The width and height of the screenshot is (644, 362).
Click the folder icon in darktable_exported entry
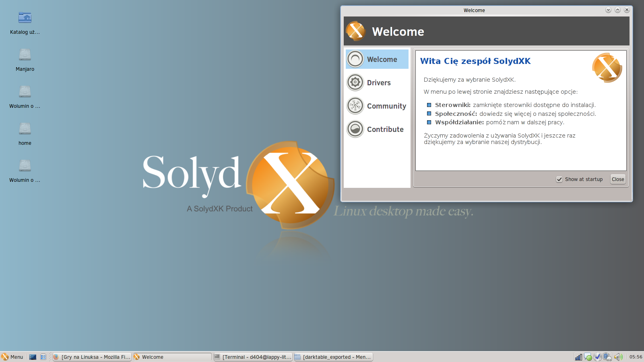point(298,357)
